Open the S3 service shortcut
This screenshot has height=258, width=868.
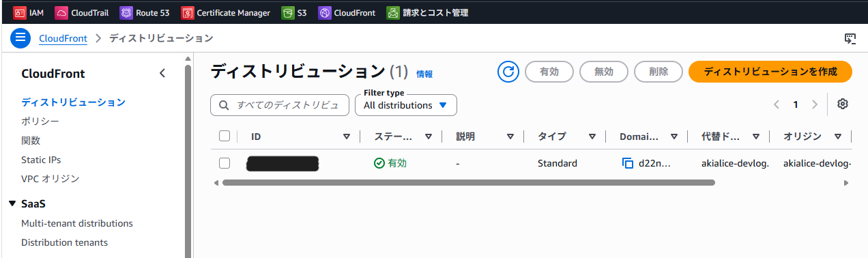pyautogui.click(x=294, y=12)
